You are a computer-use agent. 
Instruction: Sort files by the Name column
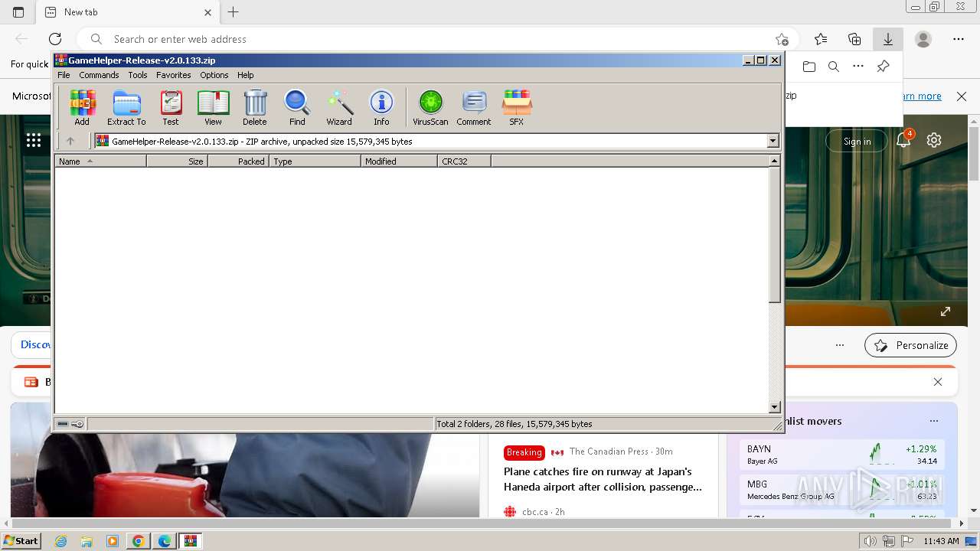click(x=100, y=161)
